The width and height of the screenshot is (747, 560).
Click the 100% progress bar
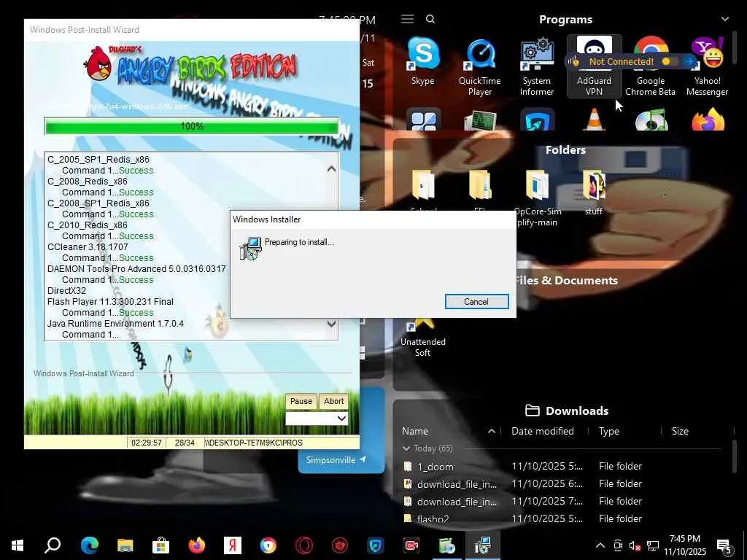[192, 126]
